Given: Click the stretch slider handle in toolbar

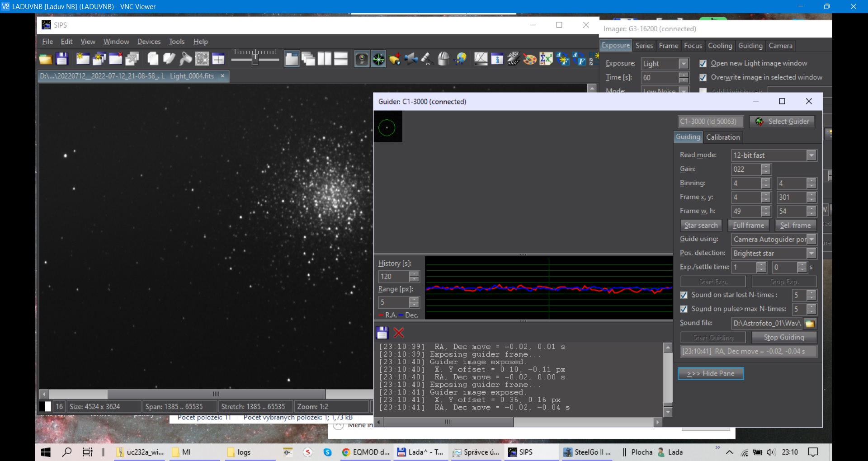Looking at the screenshot, I should [x=255, y=58].
